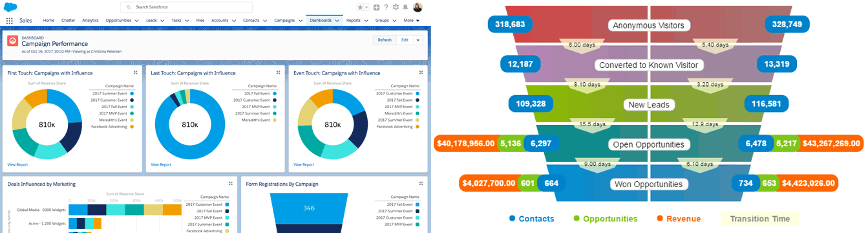
Task: Open the Tasks tab dropdown chevron
Action: pos(187,21)
